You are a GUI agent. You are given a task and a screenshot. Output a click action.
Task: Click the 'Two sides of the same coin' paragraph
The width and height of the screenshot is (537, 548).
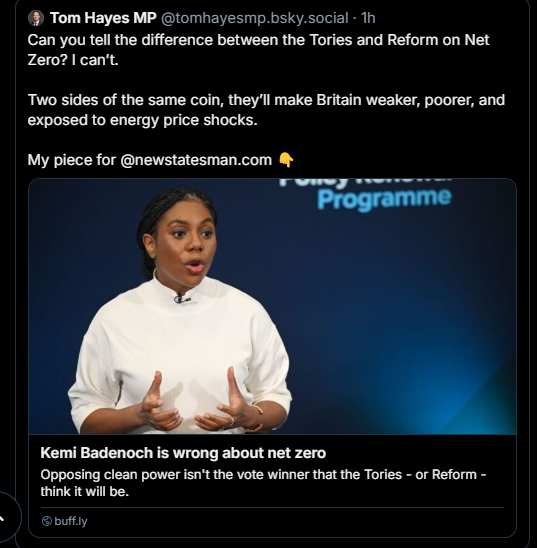(x=266, y=110)
